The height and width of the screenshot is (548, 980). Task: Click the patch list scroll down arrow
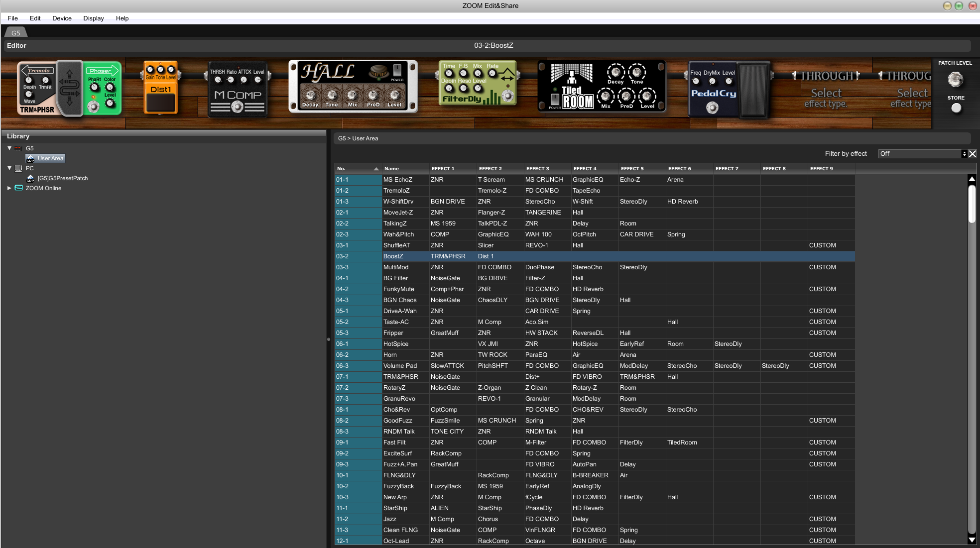(972, 540)
